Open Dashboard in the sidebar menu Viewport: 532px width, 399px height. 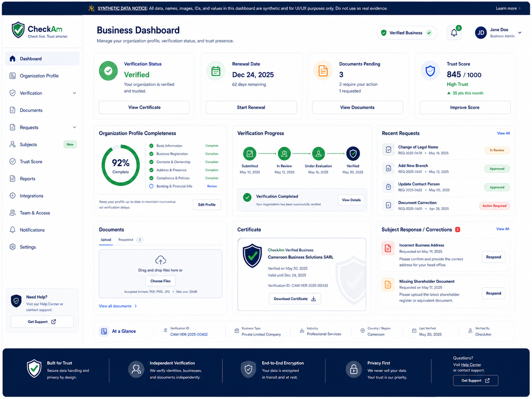(42, 59)
